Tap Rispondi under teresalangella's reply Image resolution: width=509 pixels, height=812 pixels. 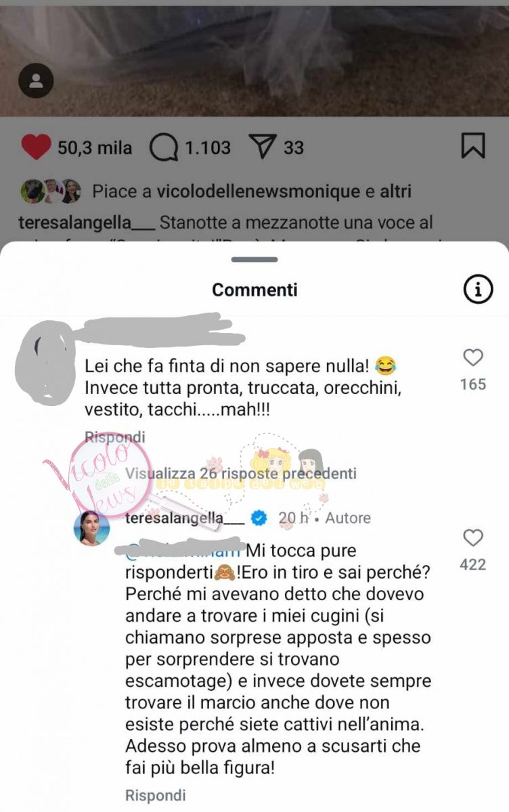coord(155,794)
